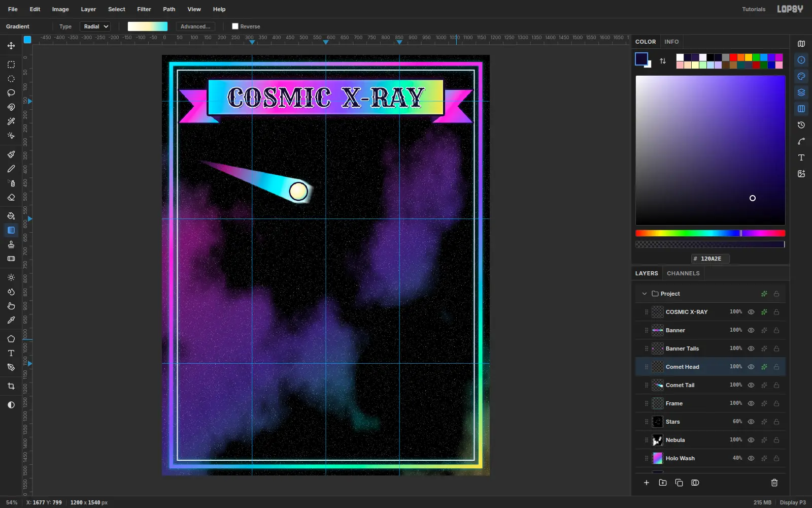812x508 pixels.
Task: Select the Crop tool
Action: (x=11, y=386)
